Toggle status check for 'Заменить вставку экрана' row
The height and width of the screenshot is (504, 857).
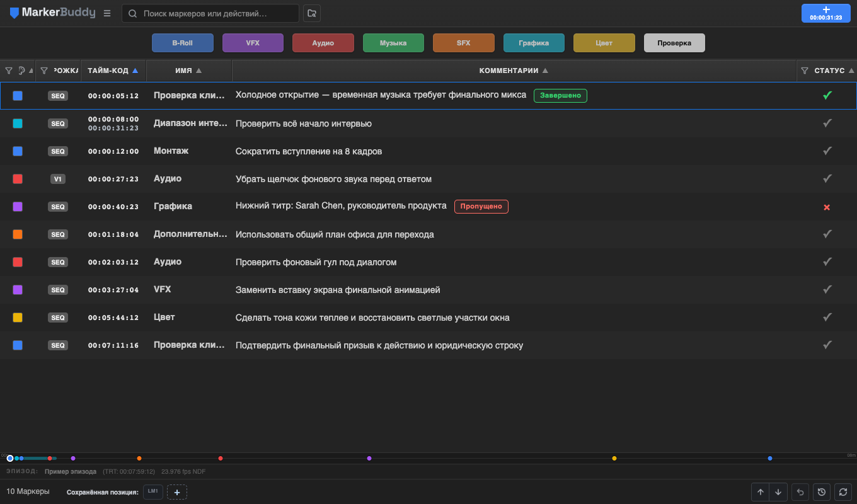827,290
